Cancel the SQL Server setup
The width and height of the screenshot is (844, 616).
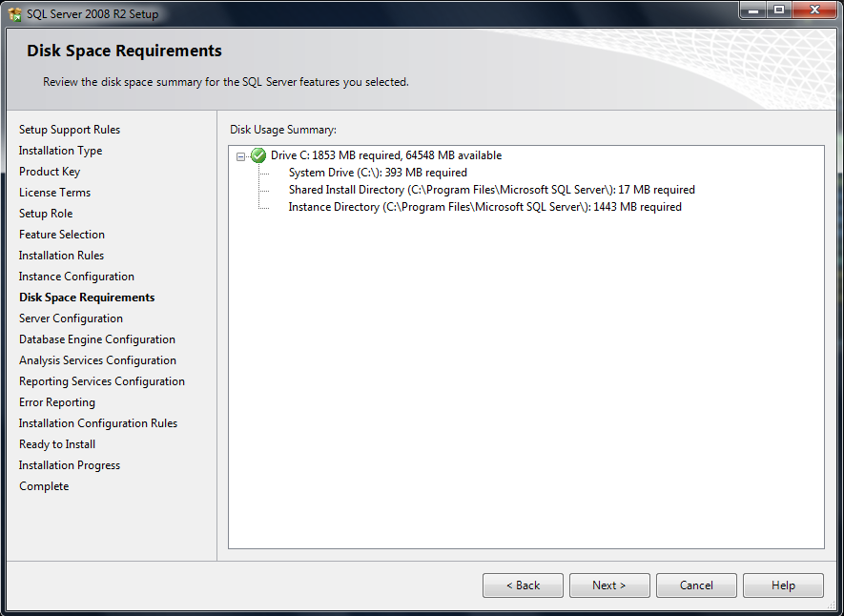point(696,585)
